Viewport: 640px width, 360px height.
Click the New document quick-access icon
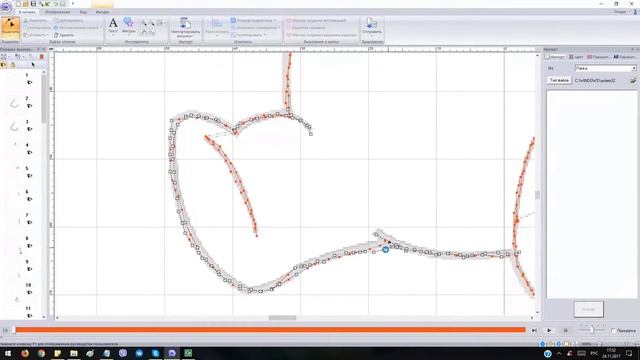[18, 4]
